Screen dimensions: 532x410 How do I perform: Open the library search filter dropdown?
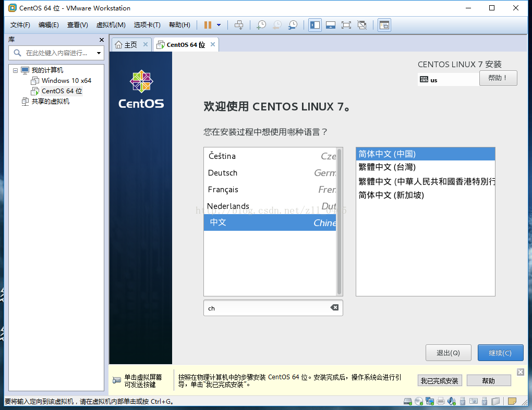99,53
